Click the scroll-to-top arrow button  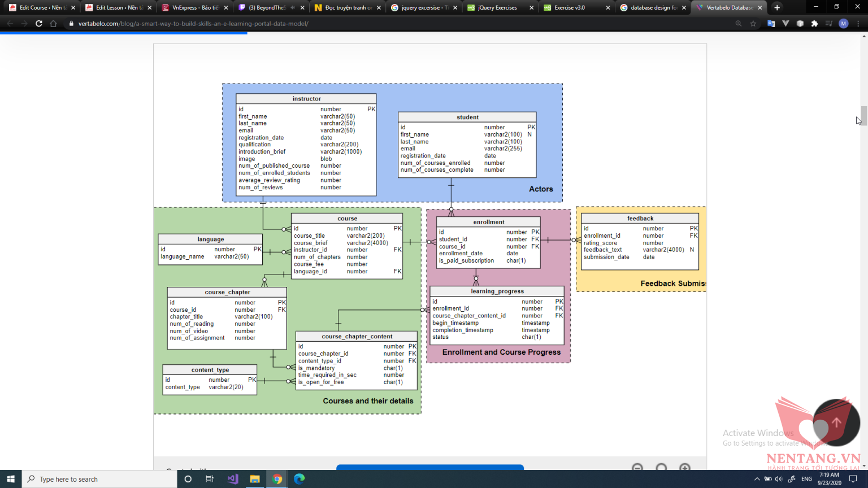836,422
